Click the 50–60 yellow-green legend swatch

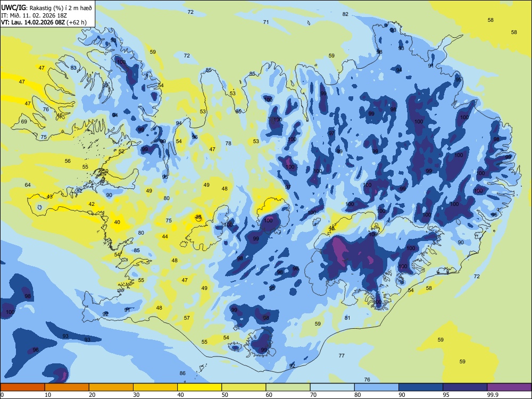[x=244, y=387]
